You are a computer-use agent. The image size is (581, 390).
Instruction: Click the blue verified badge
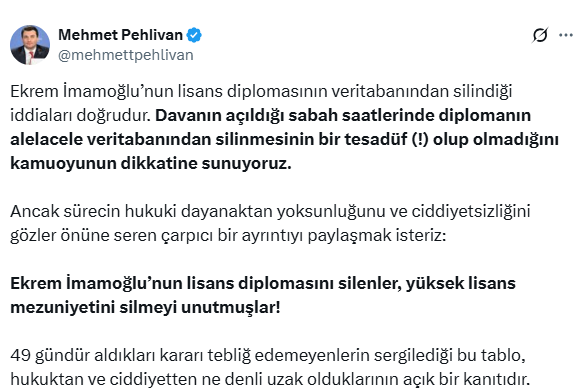194,35
